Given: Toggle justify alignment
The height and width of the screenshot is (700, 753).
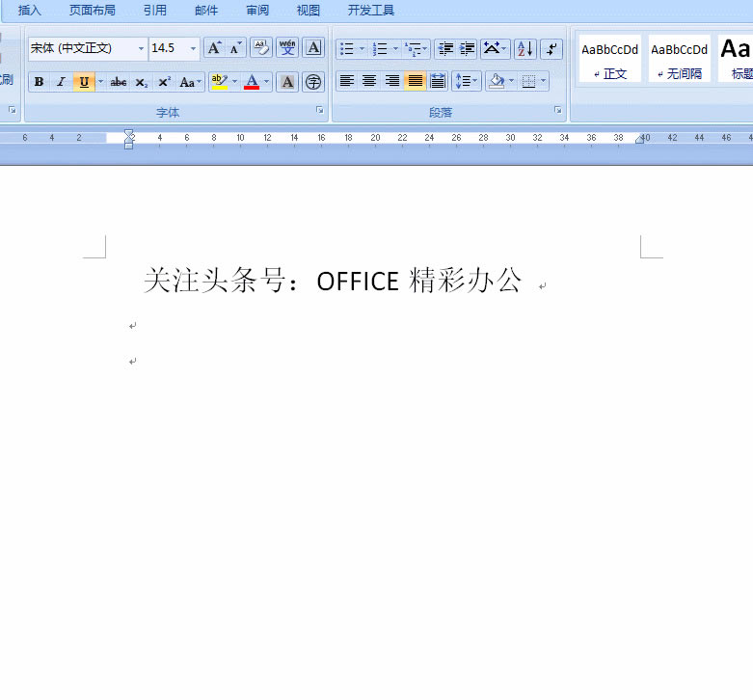Looking at the screenshot, I should [416, 81].
